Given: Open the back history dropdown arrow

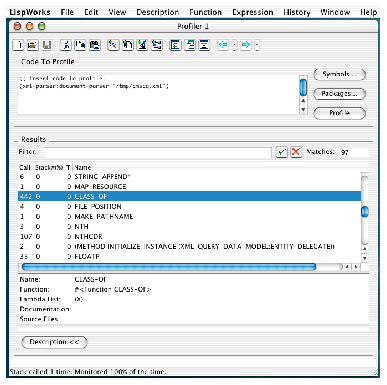Looking at the screenshot, I should (x=234, y=45).
